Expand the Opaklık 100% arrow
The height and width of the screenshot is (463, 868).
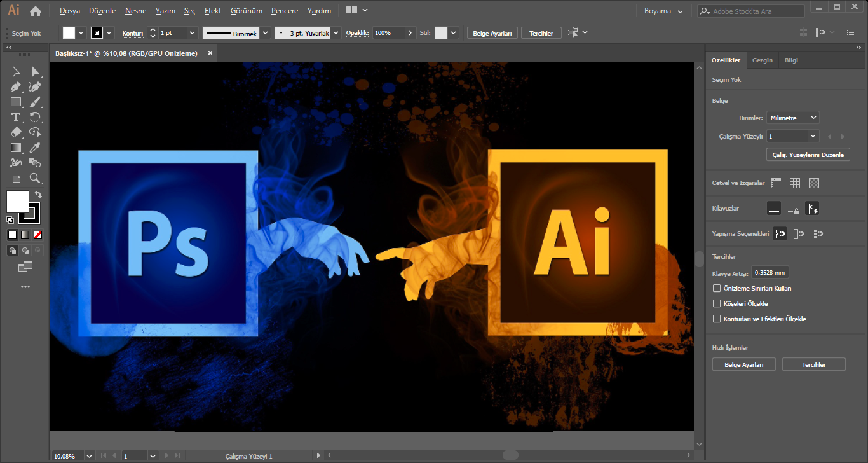click(410, 32)
